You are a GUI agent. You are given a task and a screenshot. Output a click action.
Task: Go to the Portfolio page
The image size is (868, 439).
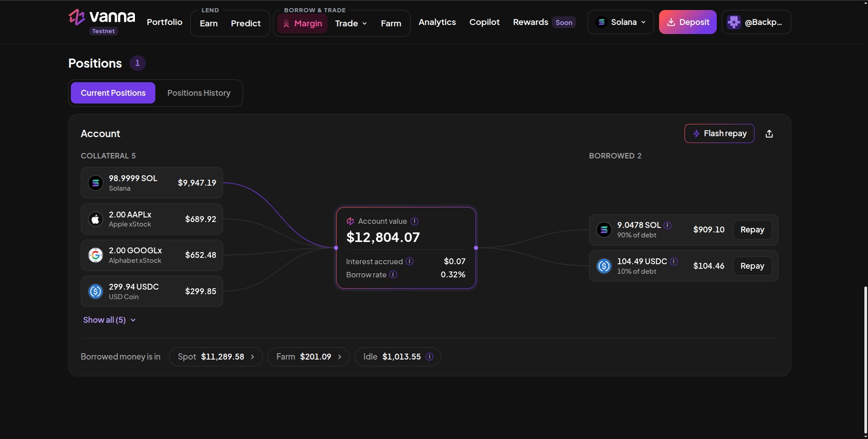(x=164, y=22)
